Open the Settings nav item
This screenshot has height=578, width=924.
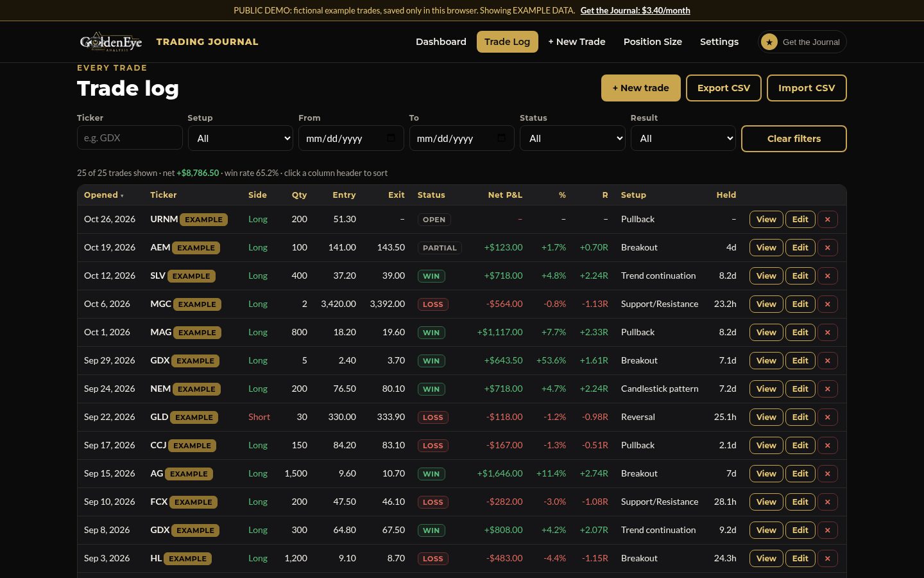click(x=719, y=42)
